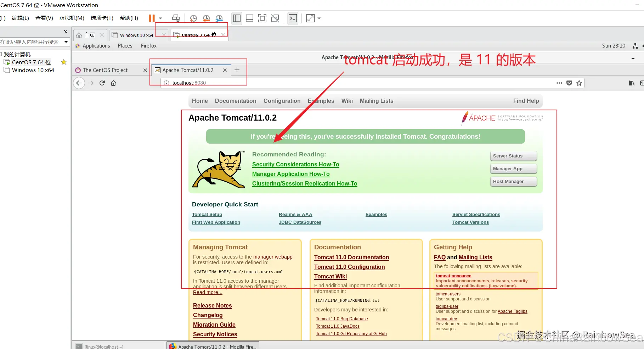Open the GNOME Places menu
The width and height of the screenshot is (644, 349).
(x=125, y=46)
